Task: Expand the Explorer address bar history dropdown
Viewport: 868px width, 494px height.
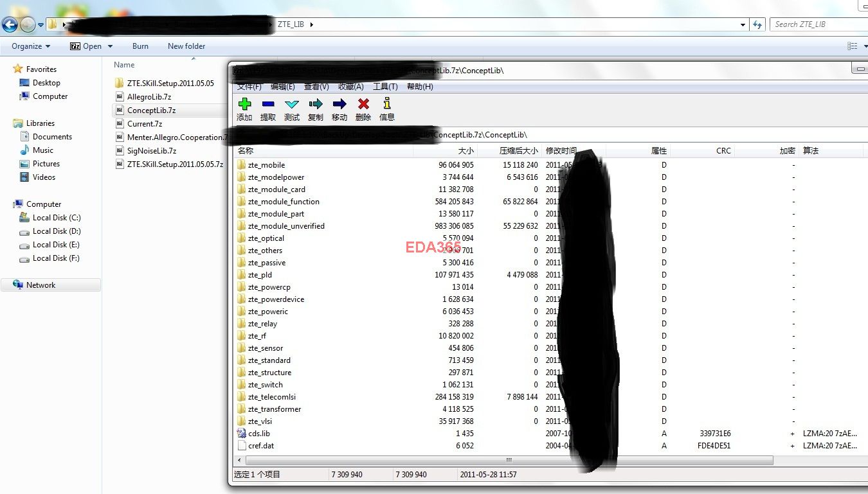Action: [743, 25]
